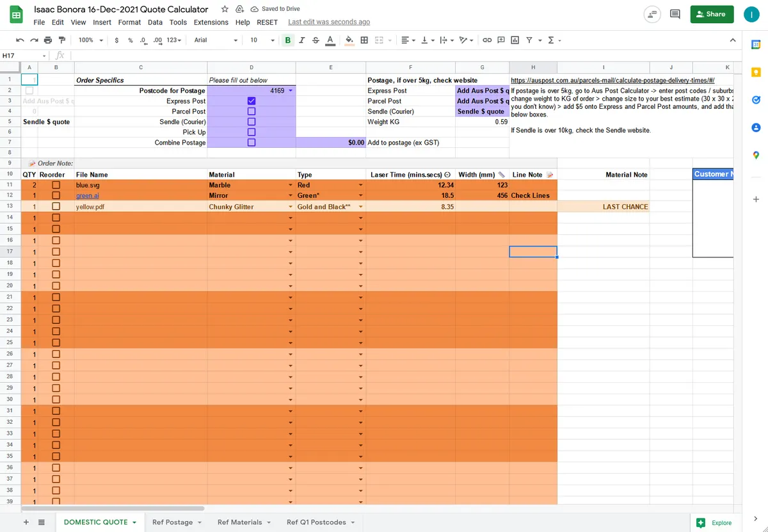
Task: Open comment history icon
Action: coord(675,14)
